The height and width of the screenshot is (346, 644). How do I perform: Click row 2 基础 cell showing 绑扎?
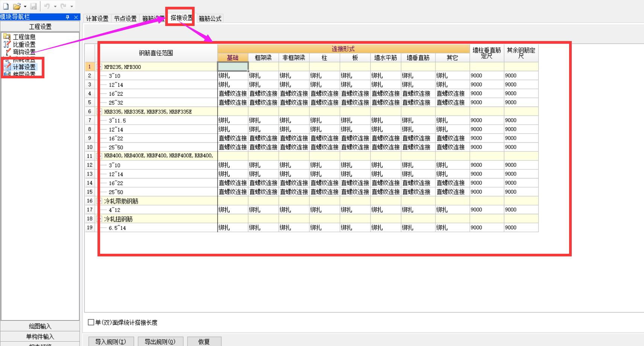point(233,76)
